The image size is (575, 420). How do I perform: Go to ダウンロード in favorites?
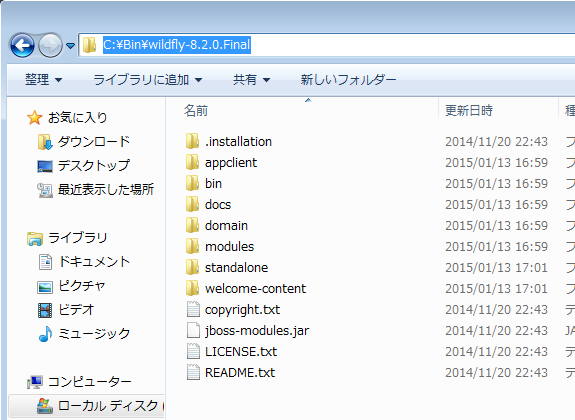(x=94, y=142)
